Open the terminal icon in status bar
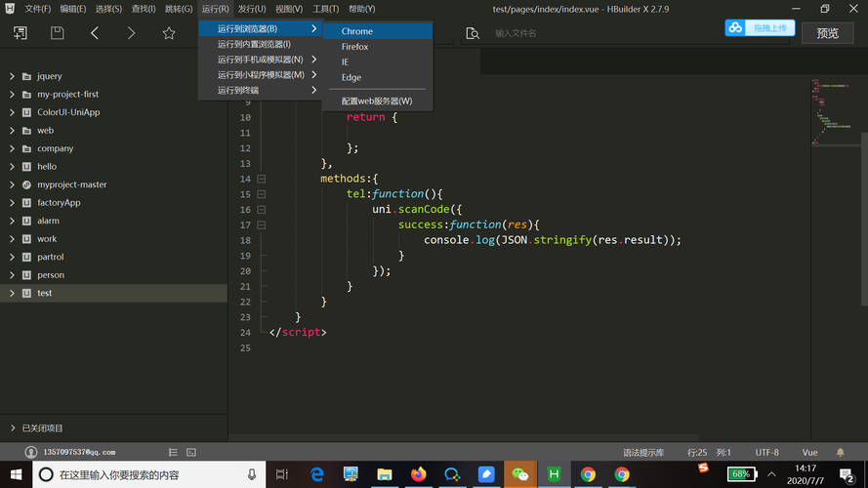Screen dimensions: 868x488 click(191, 453)
